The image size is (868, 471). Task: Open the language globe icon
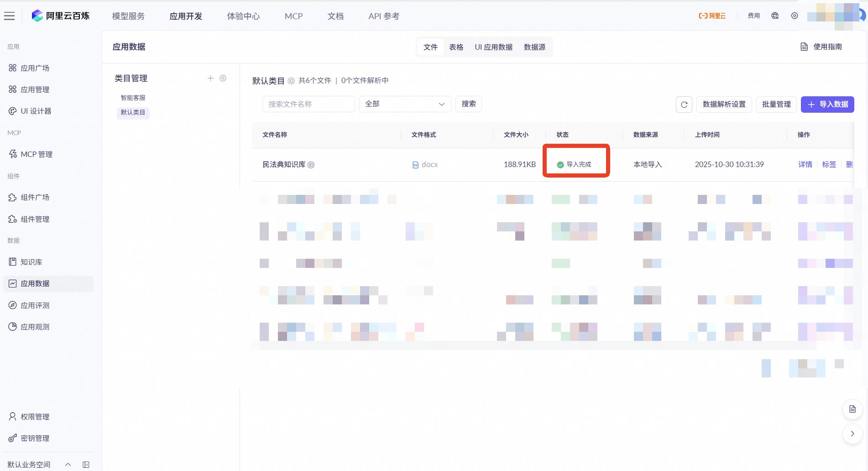click(775, 16)
